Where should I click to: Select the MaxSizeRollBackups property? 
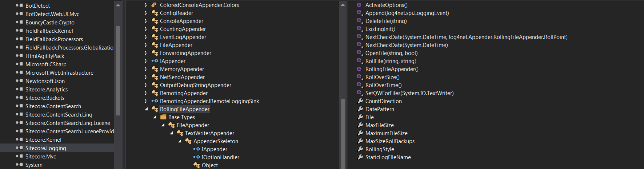pos(390,141)
